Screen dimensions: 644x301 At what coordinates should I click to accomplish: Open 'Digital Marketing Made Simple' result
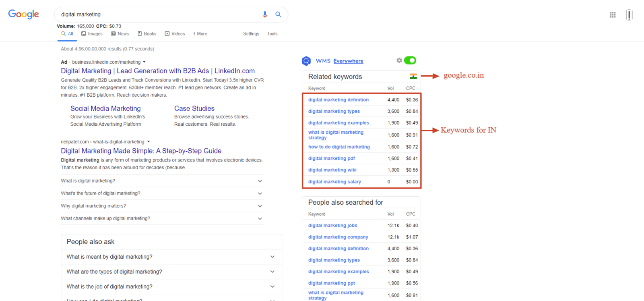coord(141,151)
